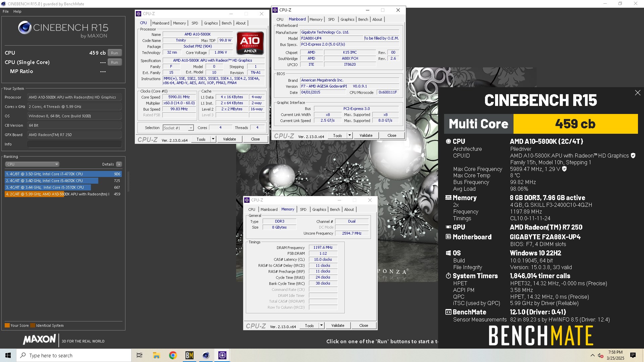
Task: Select the AMD A10-5800K ranking entry
Action: [x=63, y=194]
